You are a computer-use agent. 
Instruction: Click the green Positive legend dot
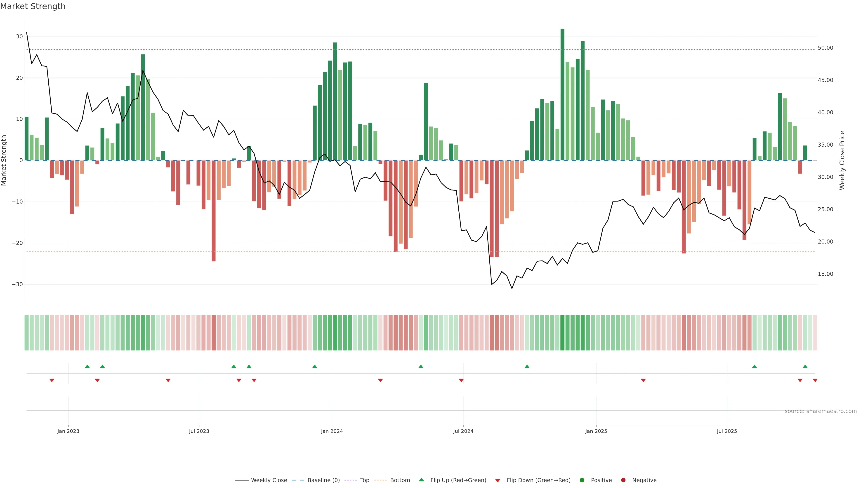(x=582, y=480)
